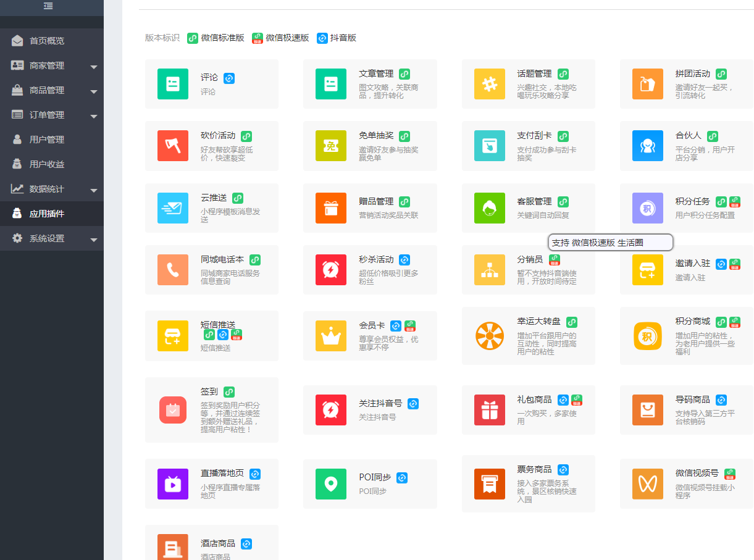754x560 pixels.
Task: Select the 话题管理 hashtag icon
Action: [x=490, y=84]
